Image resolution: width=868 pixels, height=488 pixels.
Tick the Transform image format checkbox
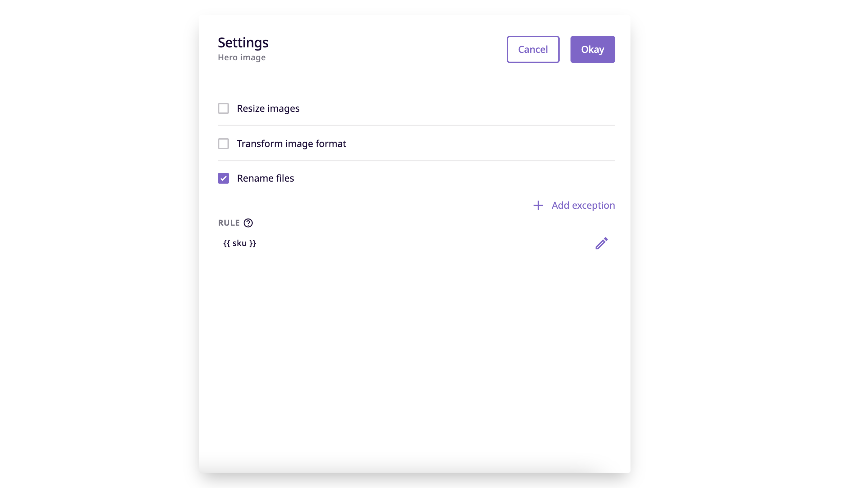point(223,144)
